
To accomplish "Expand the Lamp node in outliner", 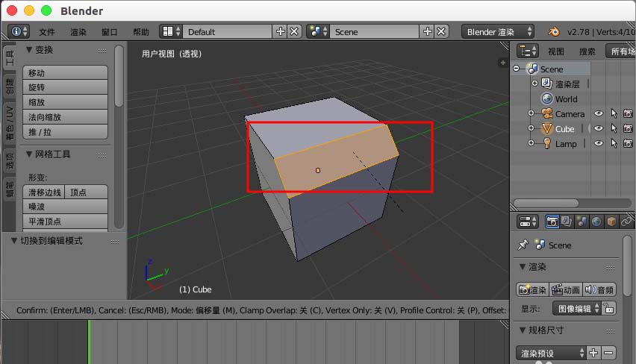I will pos(531,143).
